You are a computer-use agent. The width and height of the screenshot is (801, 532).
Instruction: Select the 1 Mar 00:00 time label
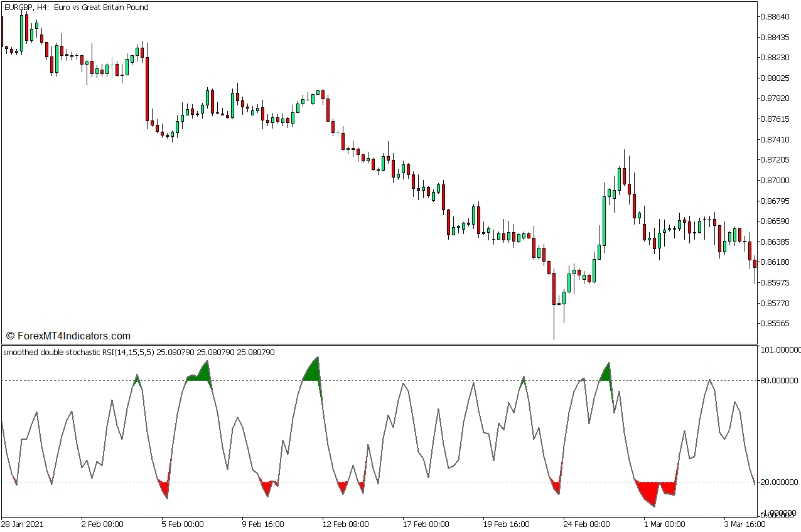tap(664, 524)
